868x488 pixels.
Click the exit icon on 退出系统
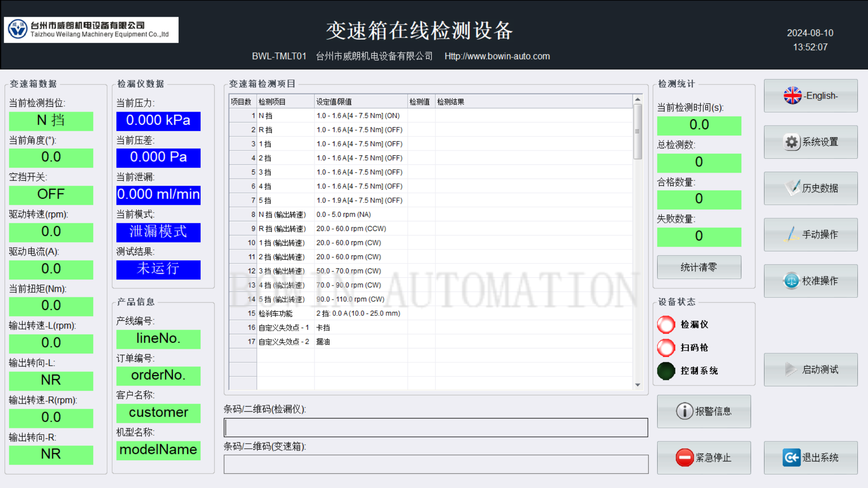coord(792,457)
